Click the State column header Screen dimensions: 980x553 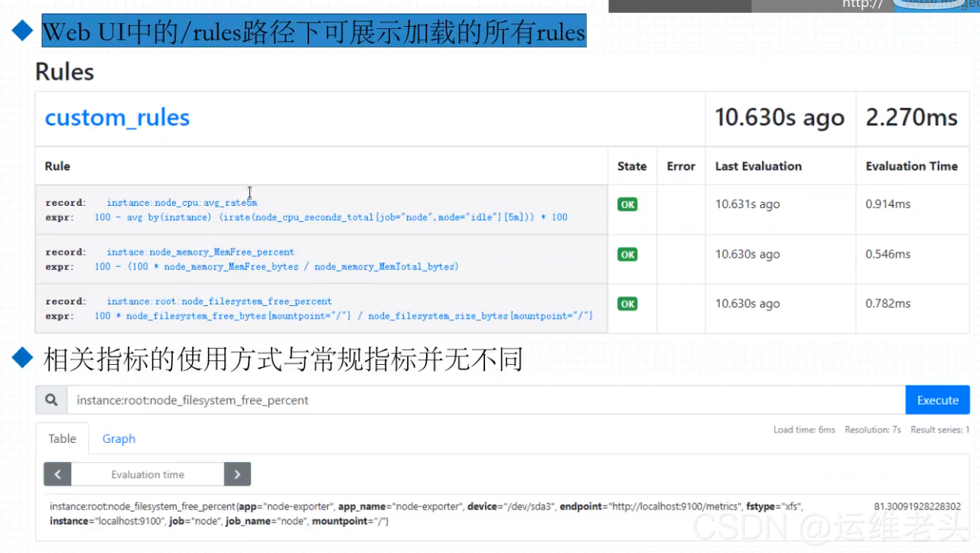632,166
